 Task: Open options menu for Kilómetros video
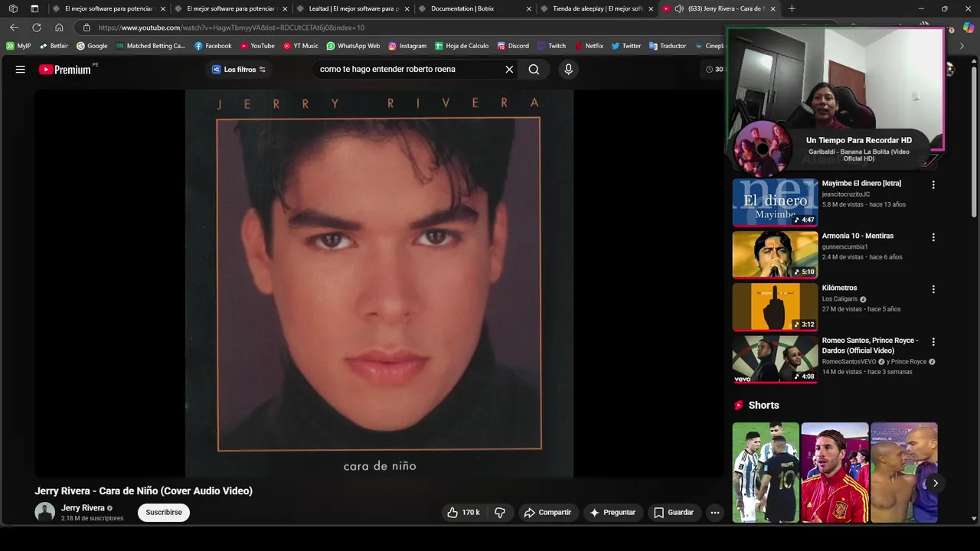(x=933, y=289)
